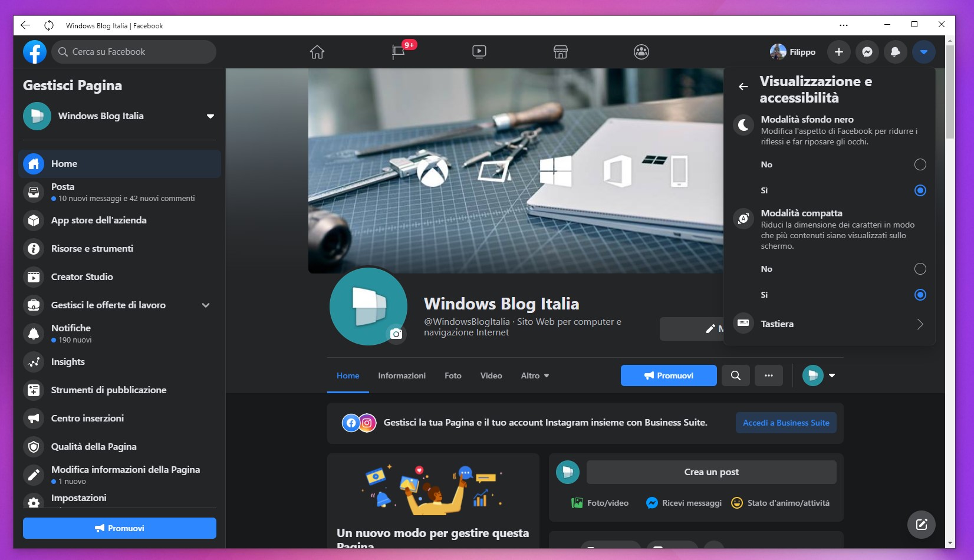Viewport: 974px width, 560px height.
Task: Open the Groups icon in top bar
Action: coord(641,52)
